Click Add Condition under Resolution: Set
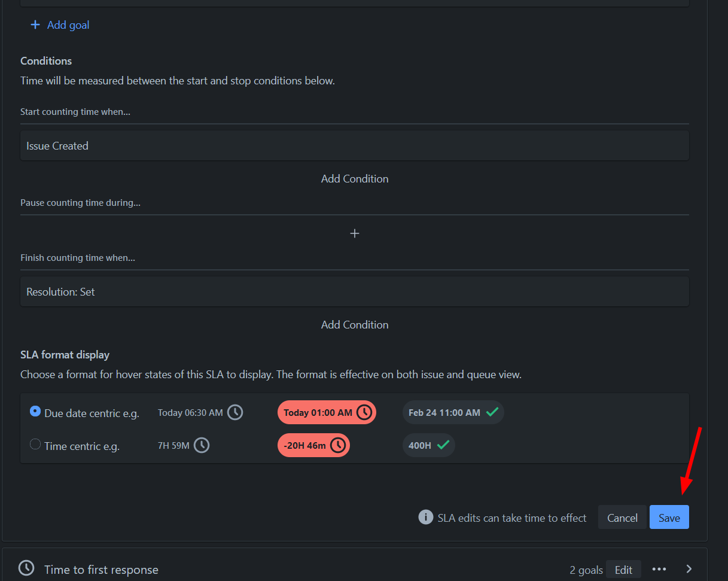 pos(355,325)
